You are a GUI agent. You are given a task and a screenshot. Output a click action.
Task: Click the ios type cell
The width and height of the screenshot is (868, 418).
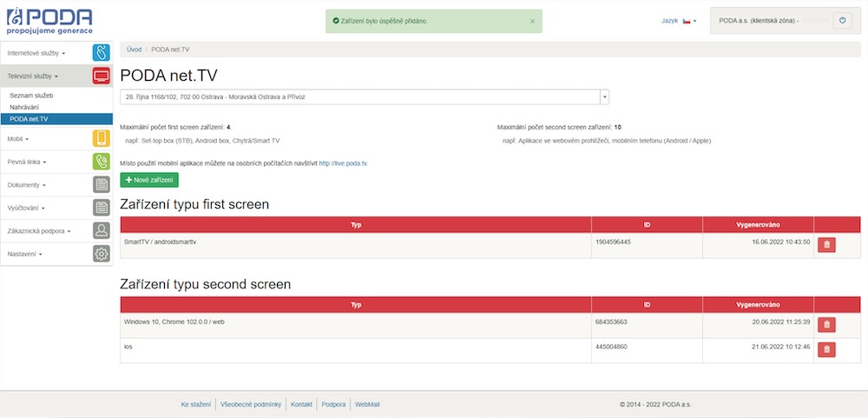click(355, 350)
